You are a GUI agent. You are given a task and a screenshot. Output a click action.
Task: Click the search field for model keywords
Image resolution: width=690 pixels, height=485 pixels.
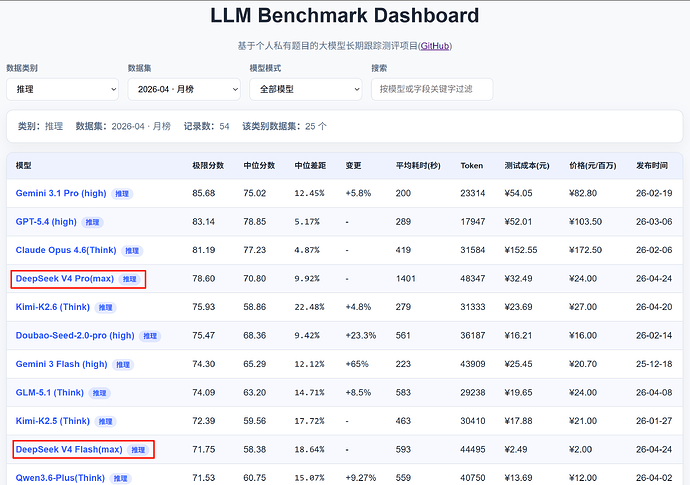[x=432, y=89]
